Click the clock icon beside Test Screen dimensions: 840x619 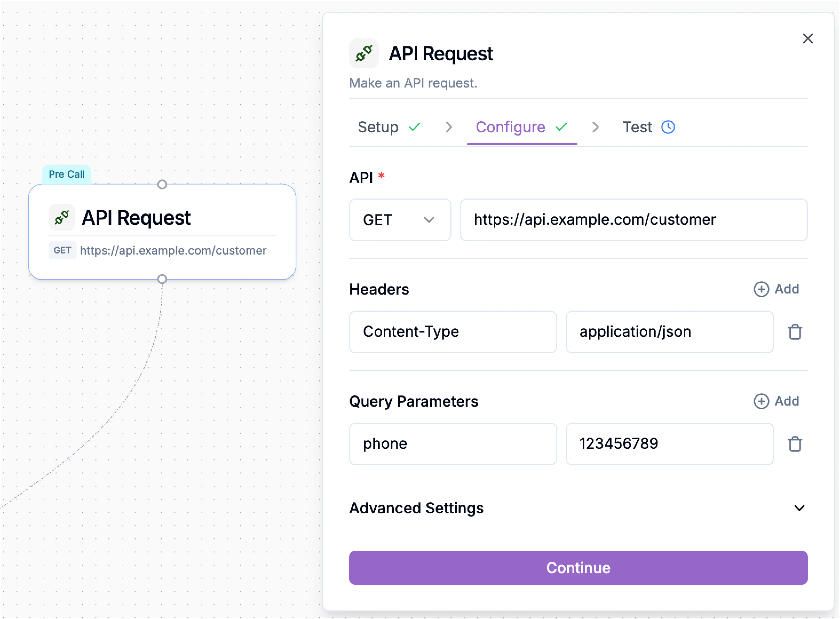click(x=668, y=127)
